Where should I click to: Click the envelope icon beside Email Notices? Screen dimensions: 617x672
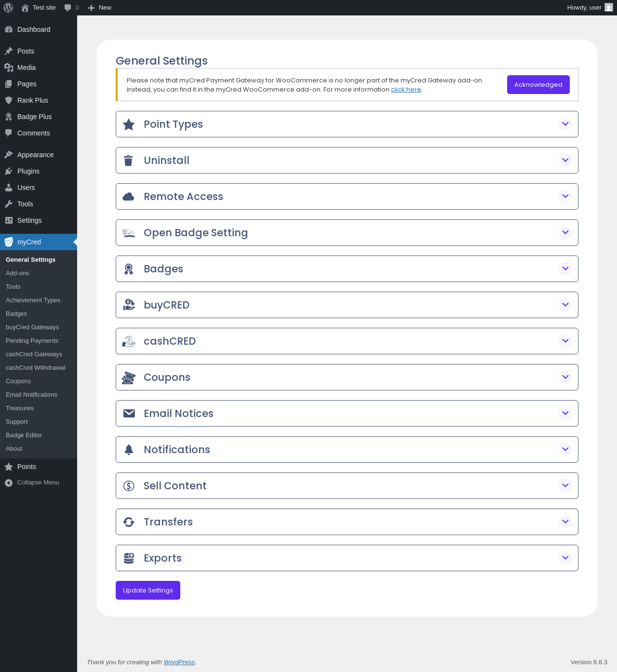(x=129, y=414)
